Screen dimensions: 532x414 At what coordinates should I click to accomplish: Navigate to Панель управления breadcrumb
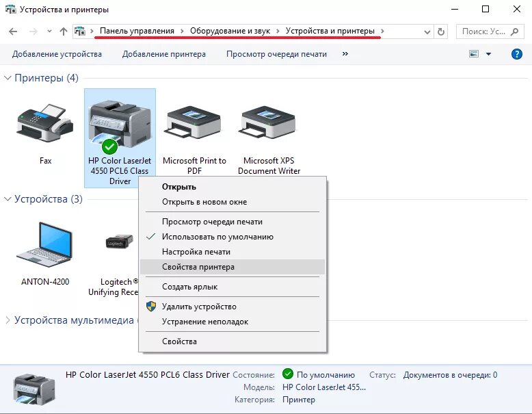click(x=137, y=31)
